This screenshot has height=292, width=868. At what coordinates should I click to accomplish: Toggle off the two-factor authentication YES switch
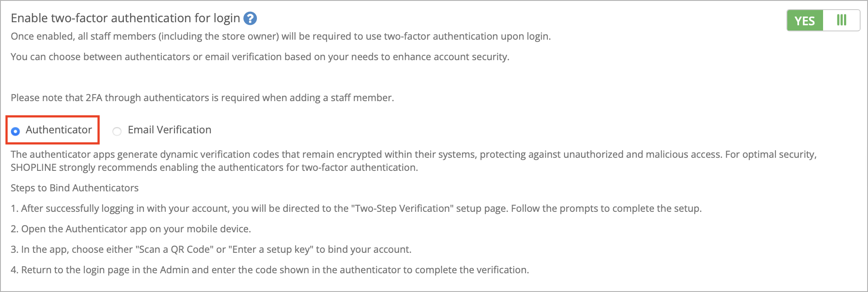point(824,20)
